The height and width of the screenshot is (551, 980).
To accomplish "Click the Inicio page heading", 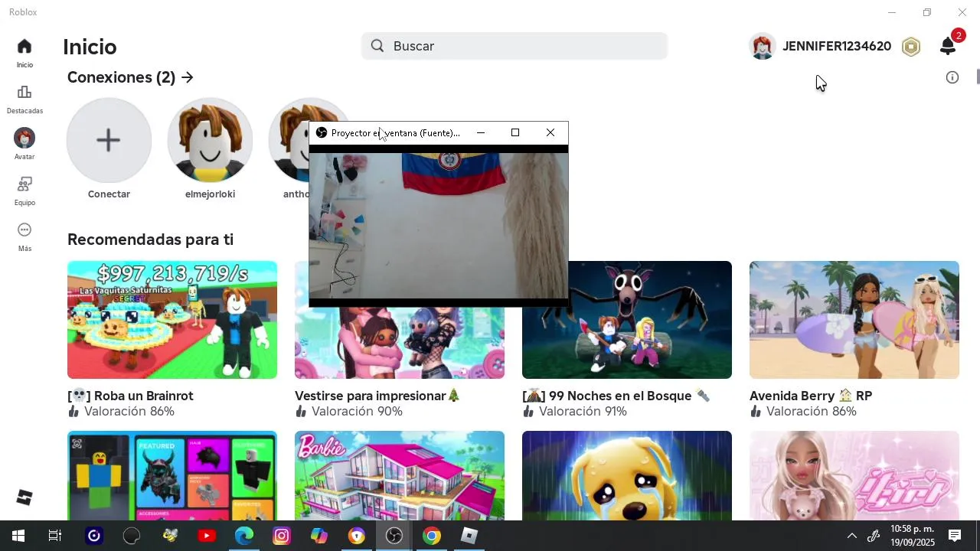I will (x=90, y=47).
